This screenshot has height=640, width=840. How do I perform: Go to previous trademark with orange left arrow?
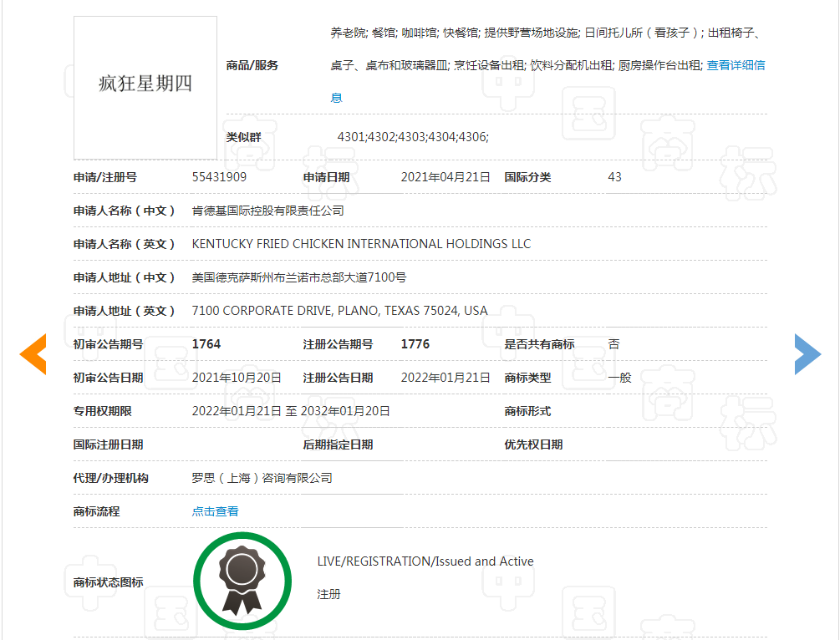(x=33, y=354)
